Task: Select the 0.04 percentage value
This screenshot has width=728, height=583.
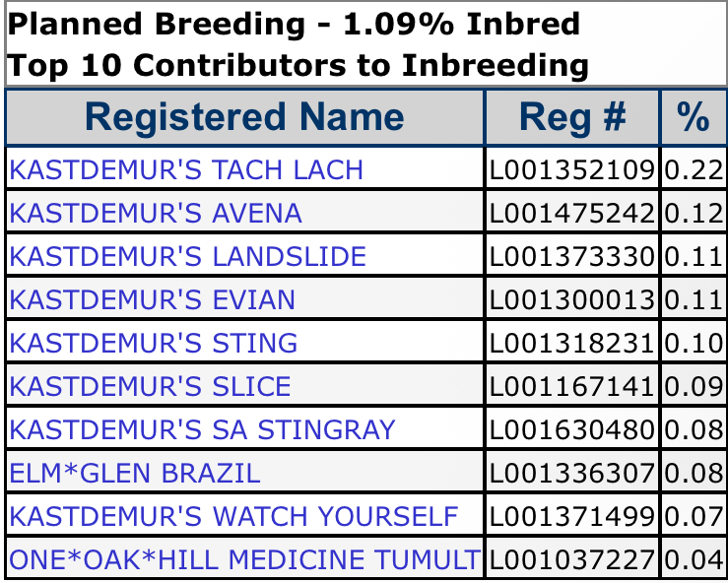Action: click(x=693, y=560)
